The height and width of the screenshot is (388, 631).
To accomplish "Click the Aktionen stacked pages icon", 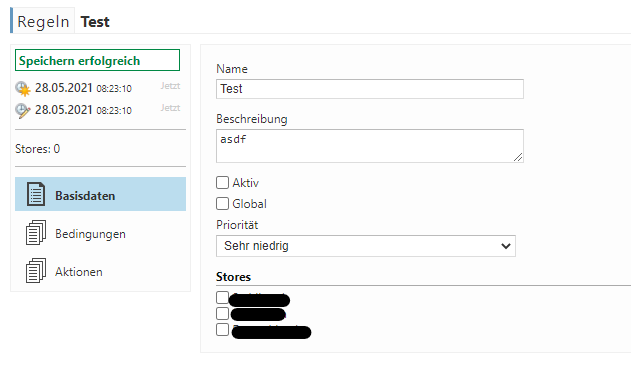I will pyautogui.click(x=36, y=270).
